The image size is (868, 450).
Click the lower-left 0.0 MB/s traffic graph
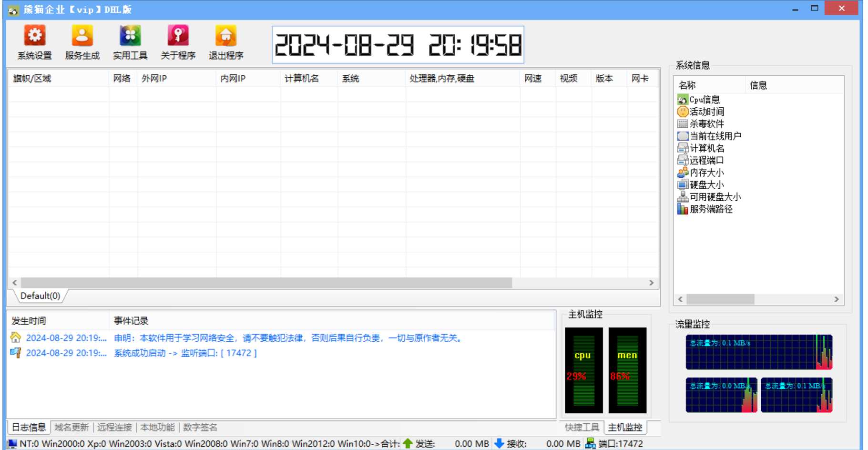tap(722, 395)
